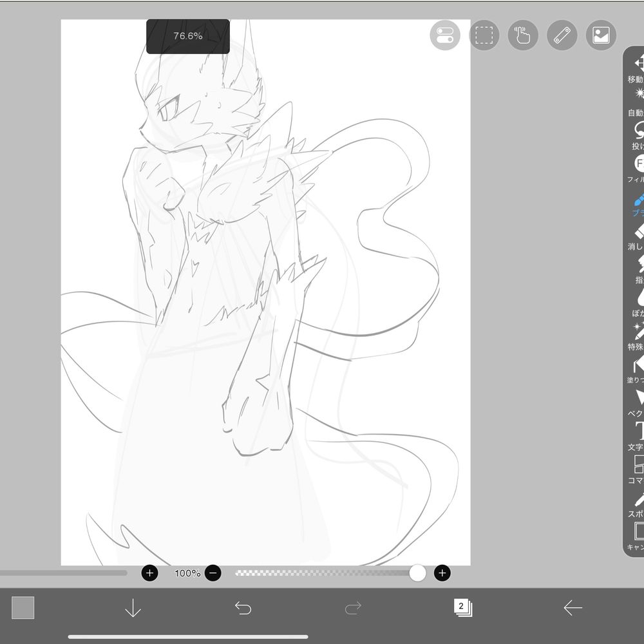Select the Text tool (文字入れ)

[x=637, y=436]
